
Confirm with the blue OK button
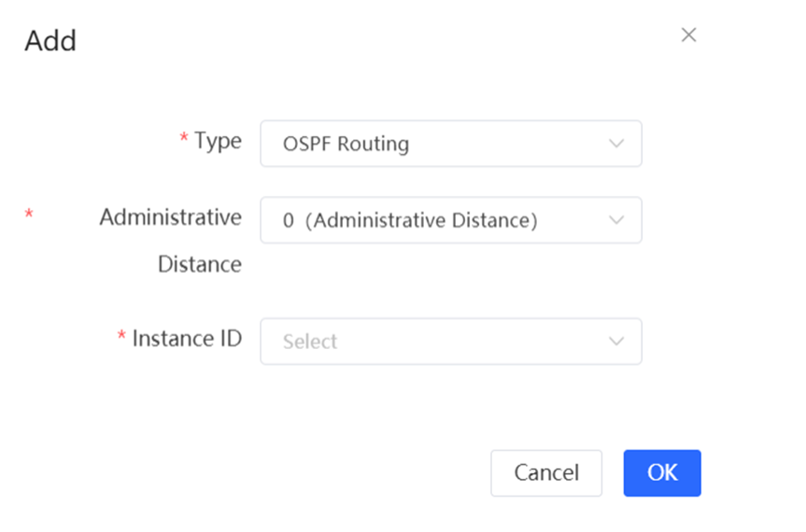662,473
